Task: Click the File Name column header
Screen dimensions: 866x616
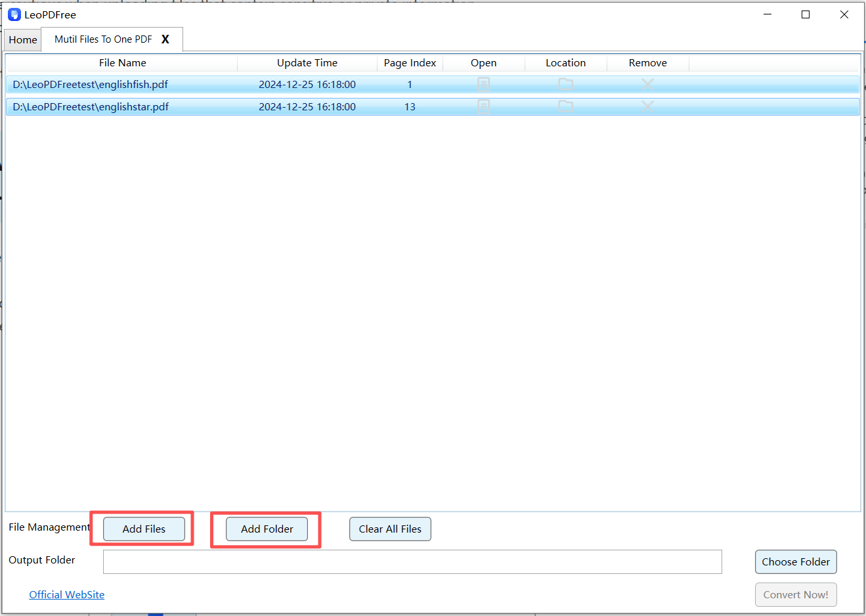Action: [122, 62]
